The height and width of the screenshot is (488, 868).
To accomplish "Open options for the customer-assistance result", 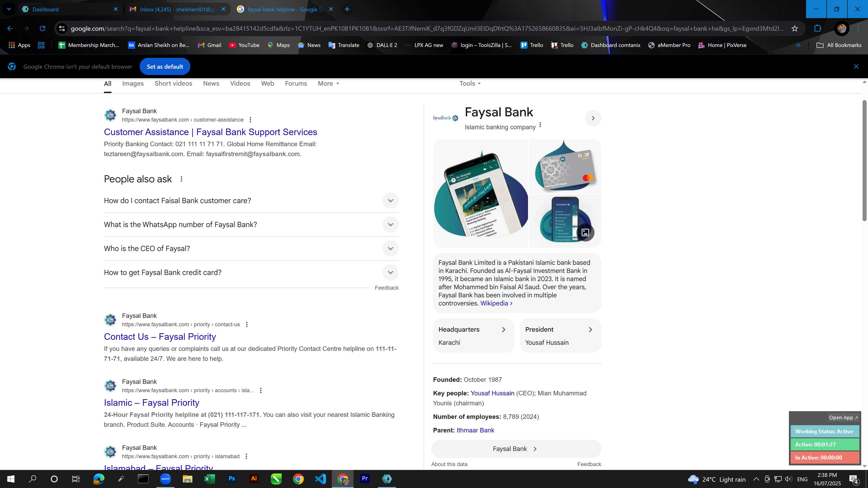I will coord(250,120).
